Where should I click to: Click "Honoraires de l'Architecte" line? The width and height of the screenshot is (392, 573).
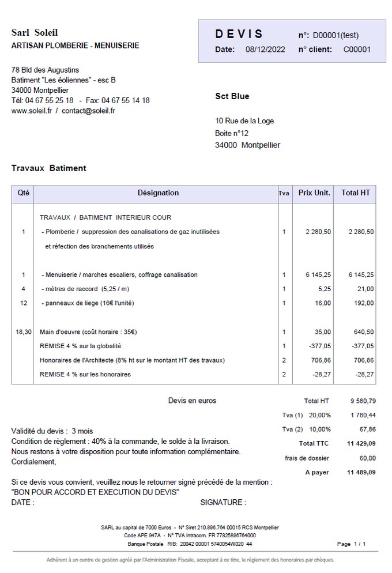click(x=132, y=360)
